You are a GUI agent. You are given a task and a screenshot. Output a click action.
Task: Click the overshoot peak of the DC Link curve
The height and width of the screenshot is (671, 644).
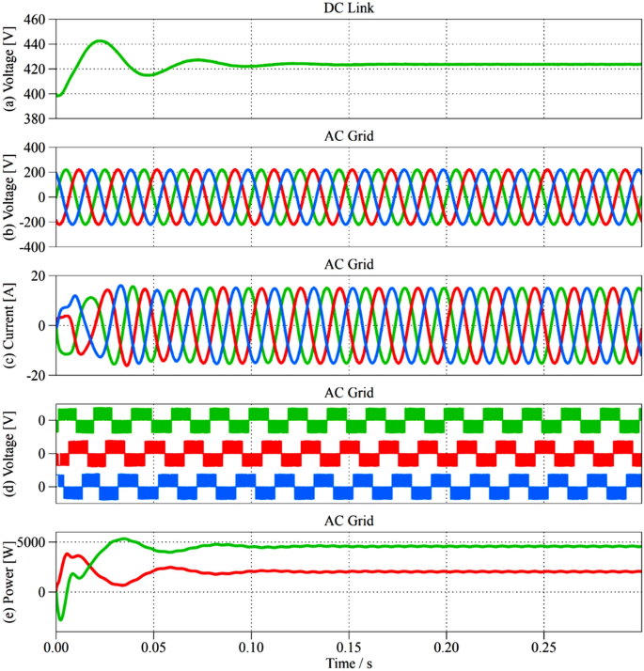[100, 41]
